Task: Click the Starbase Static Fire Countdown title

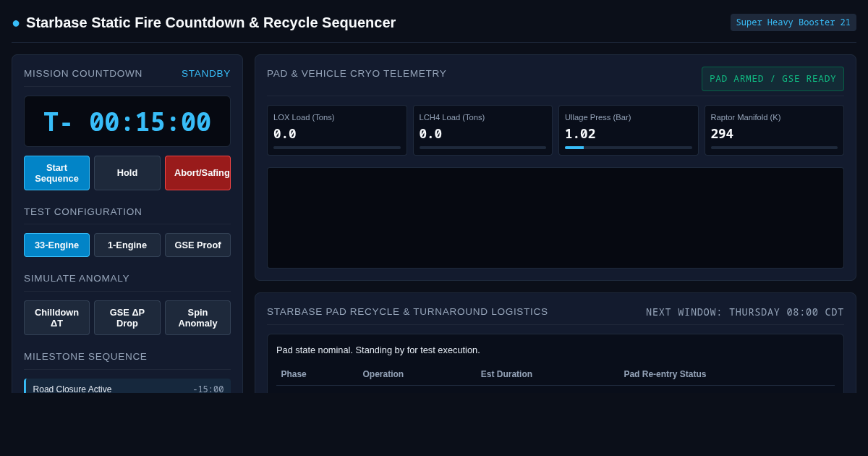Action: [x=211, y=22]
